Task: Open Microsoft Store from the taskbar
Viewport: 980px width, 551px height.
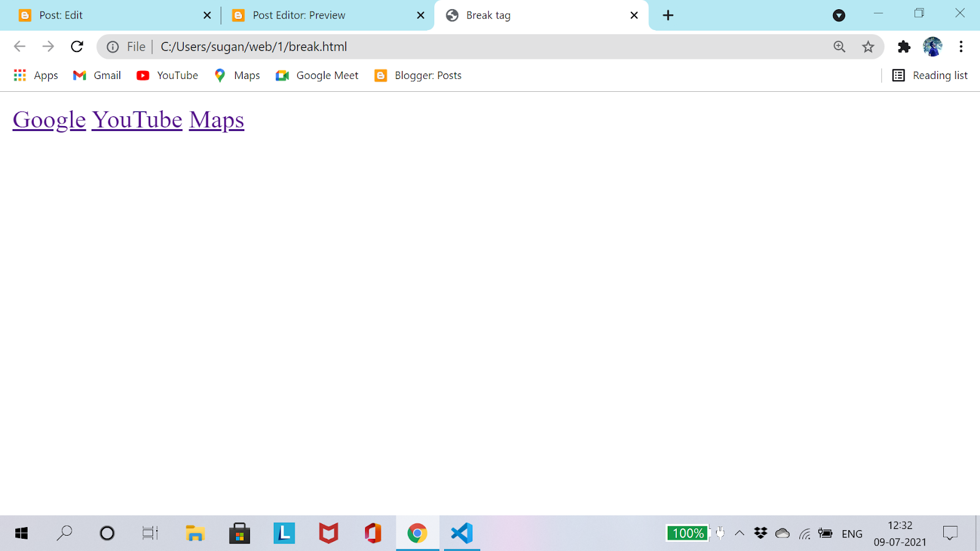Action: pos(239,533)
